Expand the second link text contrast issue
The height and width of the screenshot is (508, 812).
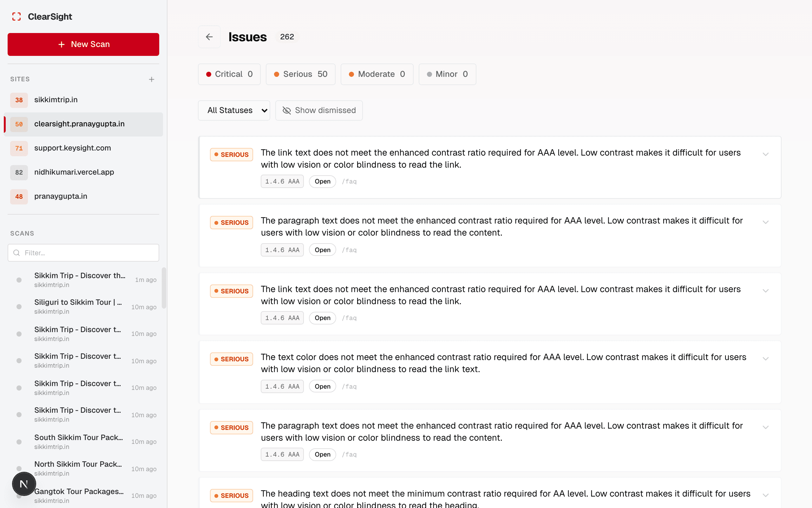pyautogui.click(x=765, y=291)
